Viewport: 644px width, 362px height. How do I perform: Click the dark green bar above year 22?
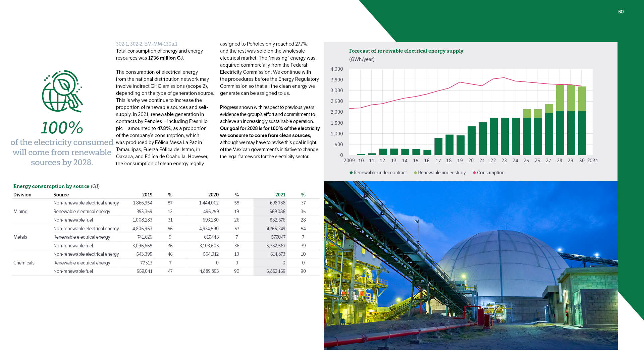[494, 136]
